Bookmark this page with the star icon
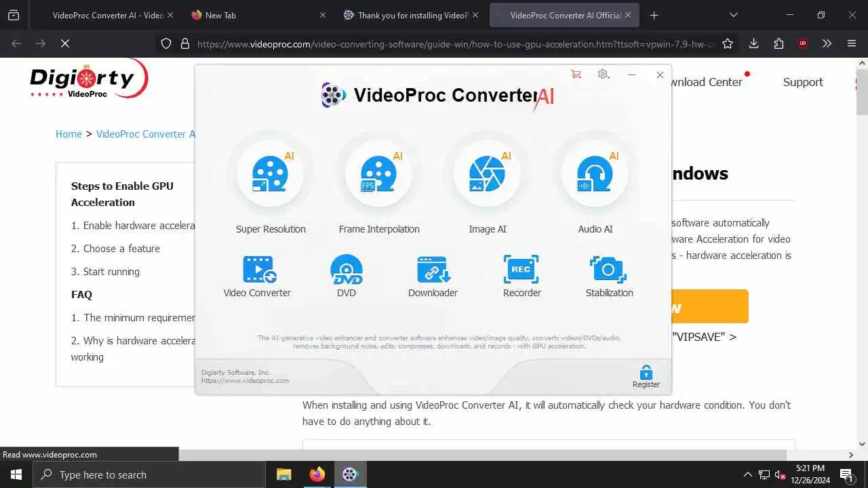Image resolution: width=868 pixels, height=488 pixels. [x=728, y=43]
